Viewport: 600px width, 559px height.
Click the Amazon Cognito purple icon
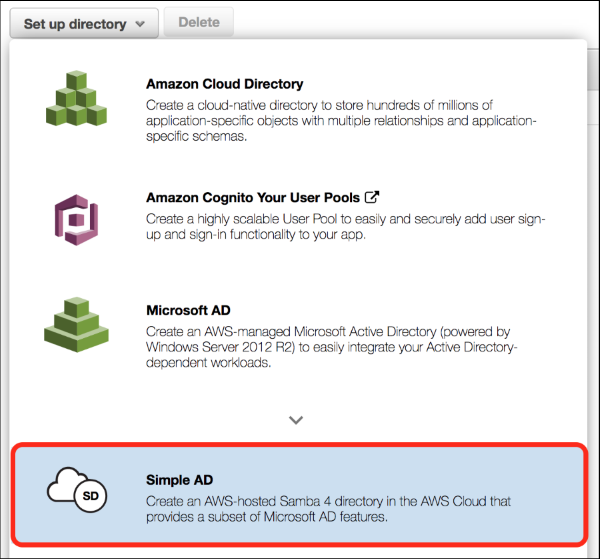pos(76,220)
